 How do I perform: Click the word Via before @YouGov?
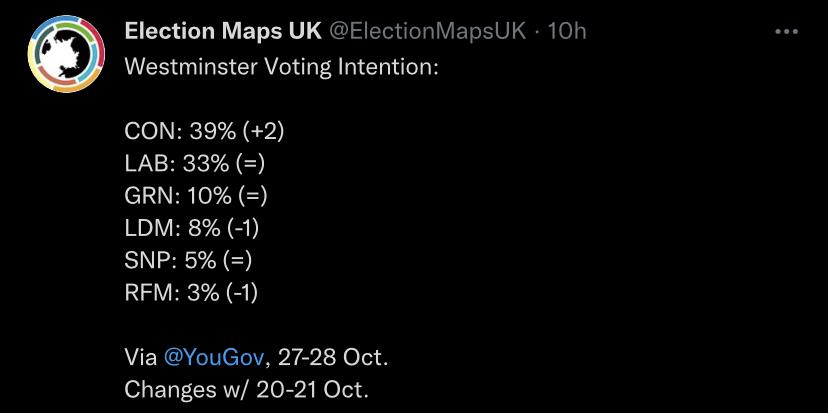click(140, 358)
